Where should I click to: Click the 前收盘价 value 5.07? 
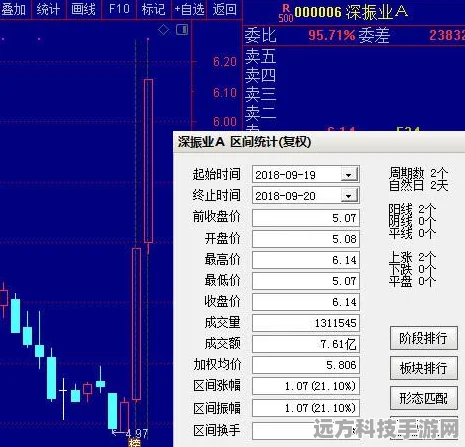[306, 218]
